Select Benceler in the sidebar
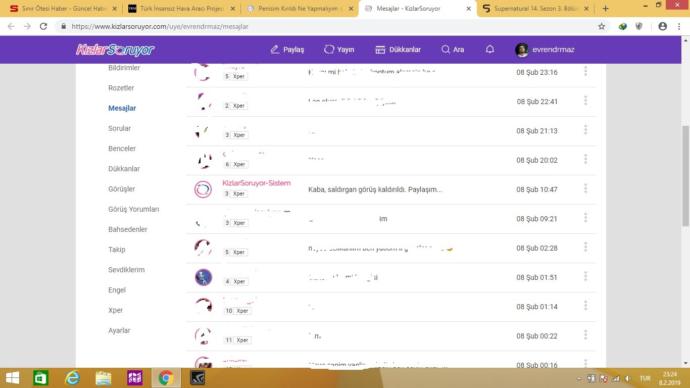 [x=122, y=149]
